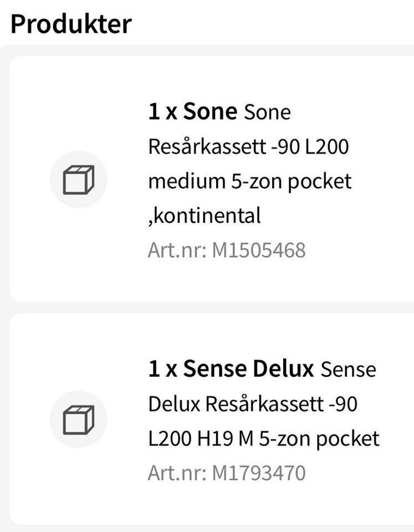Screen dimensions: 414x532
Task: Click the "Delux Resårkassett -90" description line
Action: (x=252, y=404)
